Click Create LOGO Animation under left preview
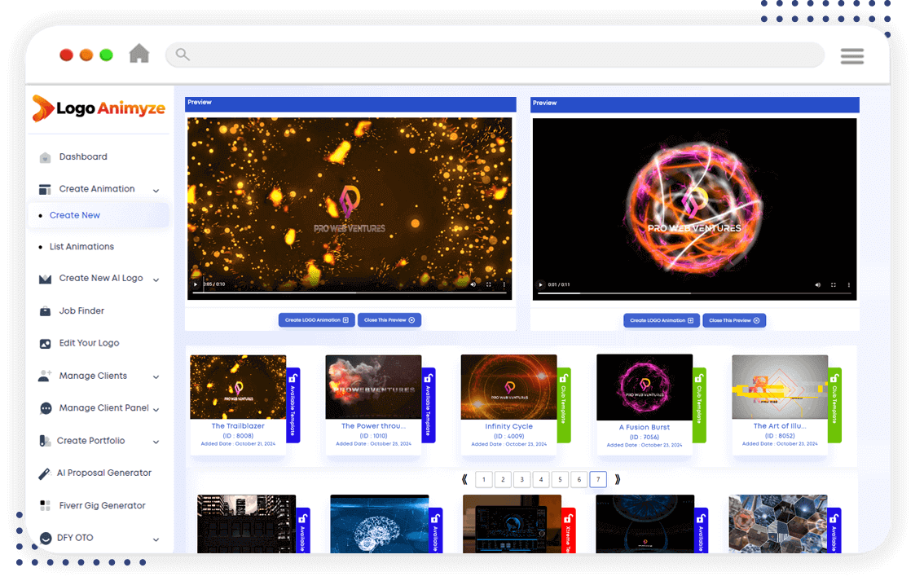The width and height of the screenshot is (924, 581). click(x=316, y=320)
